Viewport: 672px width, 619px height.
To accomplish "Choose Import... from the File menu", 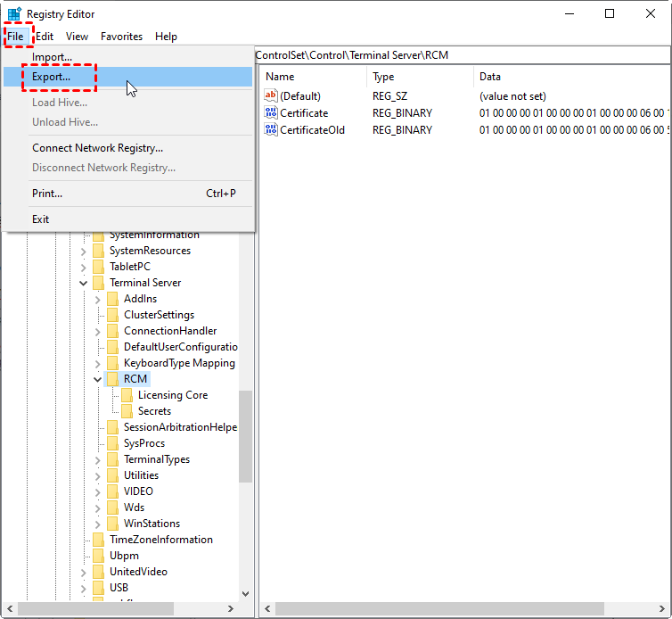I will (x=52, y=57).
